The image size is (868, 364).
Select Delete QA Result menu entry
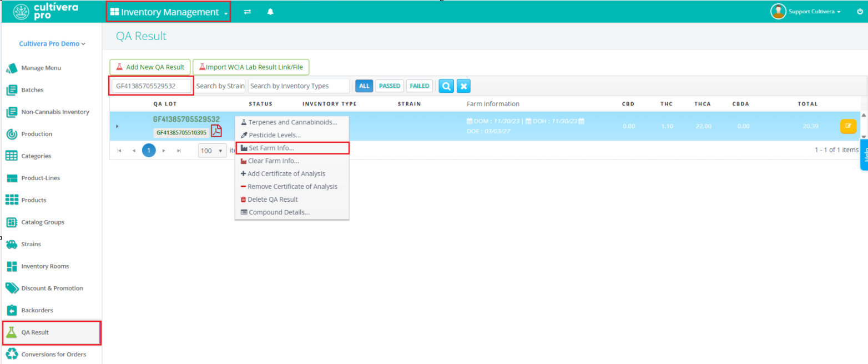point(292,200)
